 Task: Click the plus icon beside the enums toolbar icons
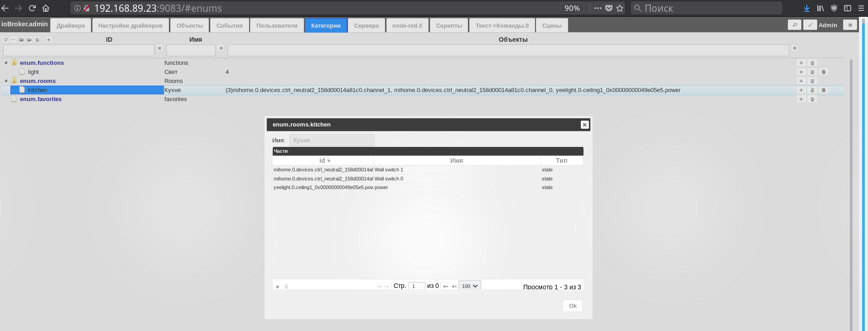tap(48, 40)
